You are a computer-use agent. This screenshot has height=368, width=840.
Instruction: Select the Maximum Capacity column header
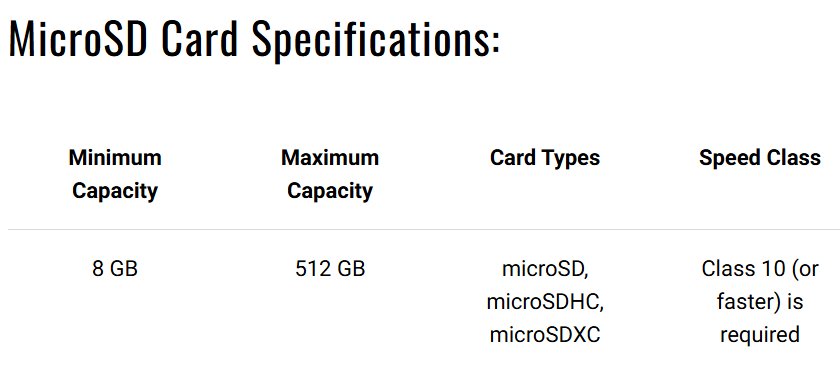click(330, 174)
